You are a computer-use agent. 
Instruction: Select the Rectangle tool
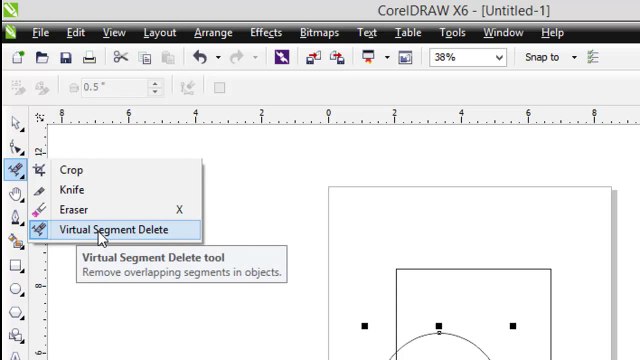pyautogui.click(x=16, y=265)
